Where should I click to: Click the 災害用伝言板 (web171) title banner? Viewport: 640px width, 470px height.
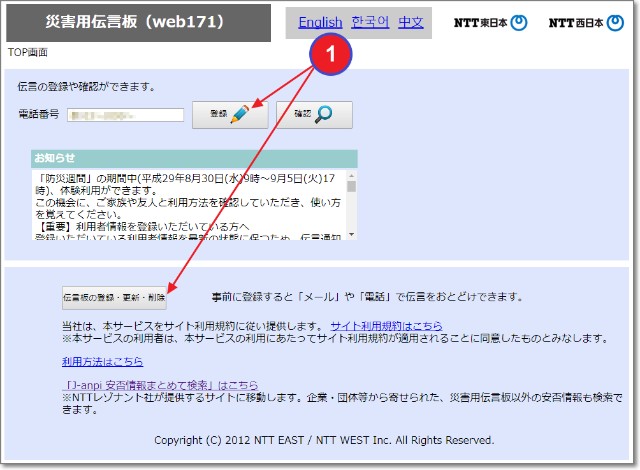coord(136,22)
